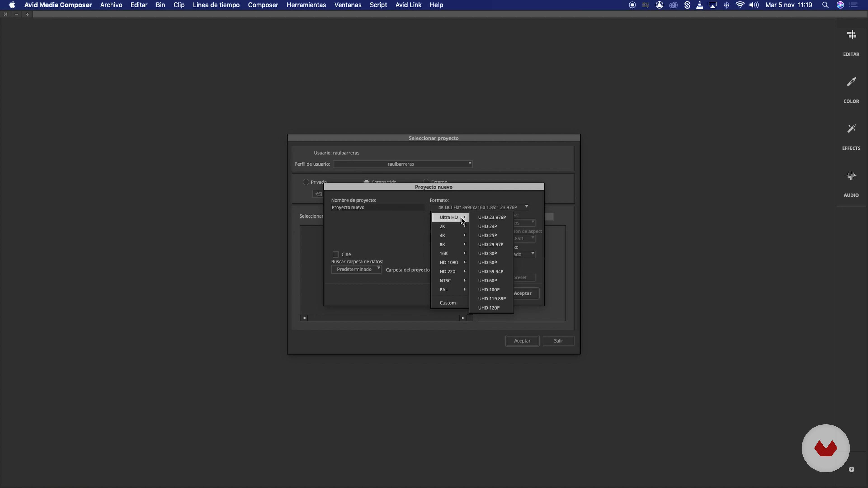
Task: Click the Nombre de proyecto text field
Action: [x=378, y=207]
